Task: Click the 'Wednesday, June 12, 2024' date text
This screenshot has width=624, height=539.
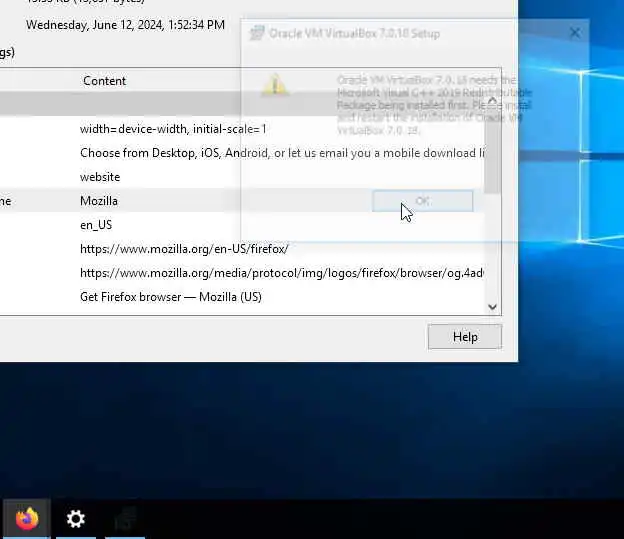Action: (125, 25)
